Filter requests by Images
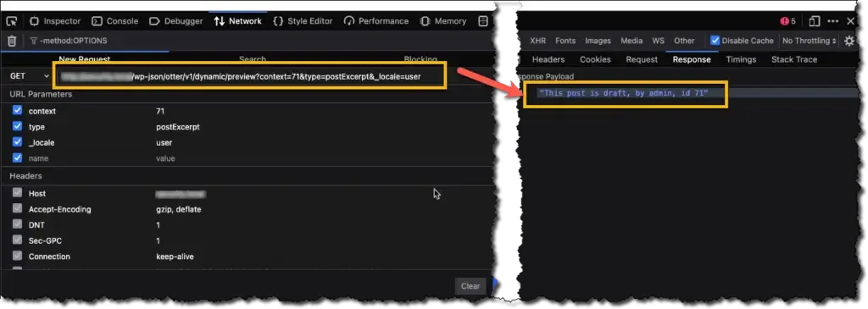Image resolution: width=868 pixels, height=309 pixels. click(x=598, y=41)
